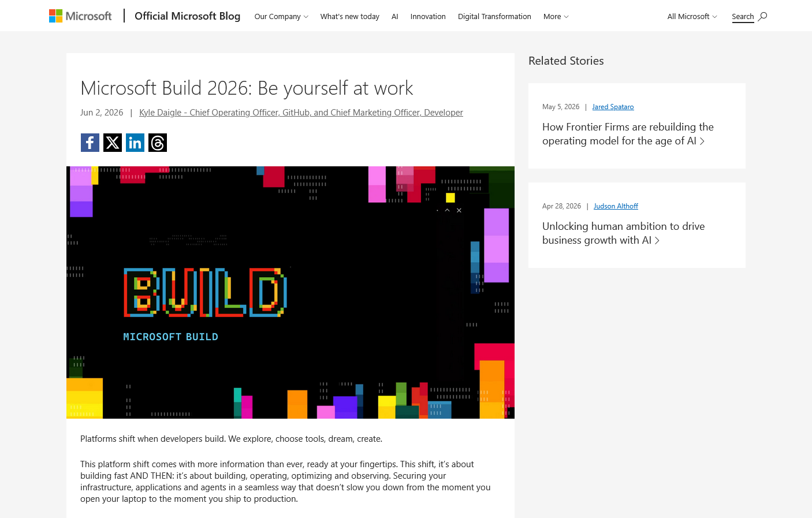Screen dimensions: 812x518
Task: Share article on Facebook
Action: click(x=90, y=143)
